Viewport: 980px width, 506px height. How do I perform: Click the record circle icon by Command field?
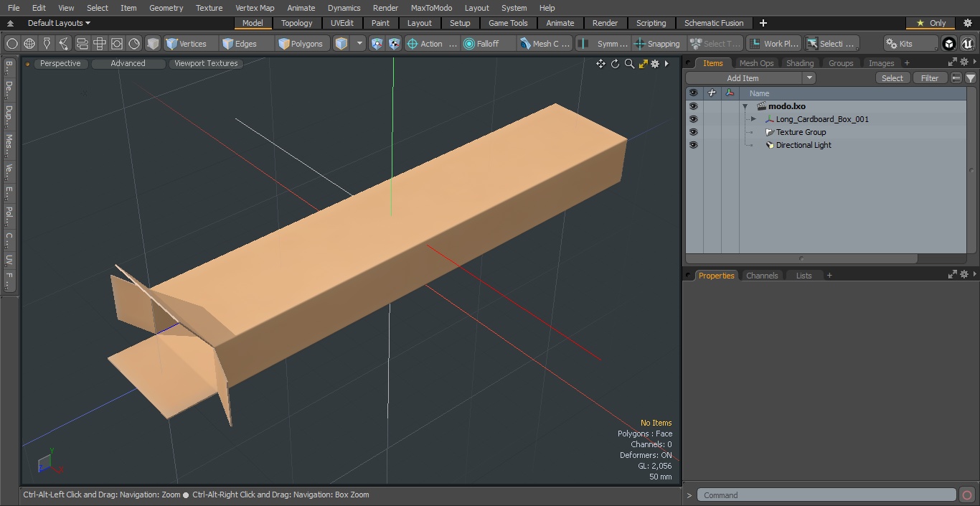click(x=966, y=495)
